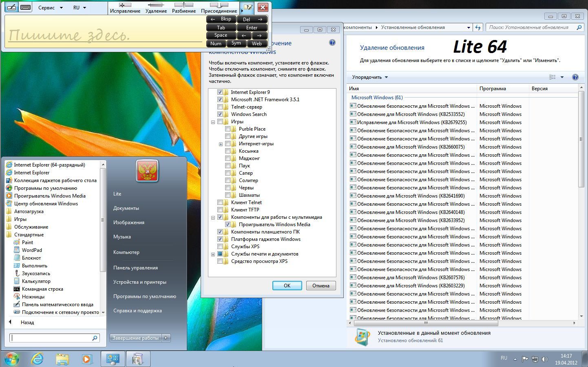This screenshot has width=588, height=367.
Task: Enable Telnet-сервер checkbox
Action: (x=220, y=107)
